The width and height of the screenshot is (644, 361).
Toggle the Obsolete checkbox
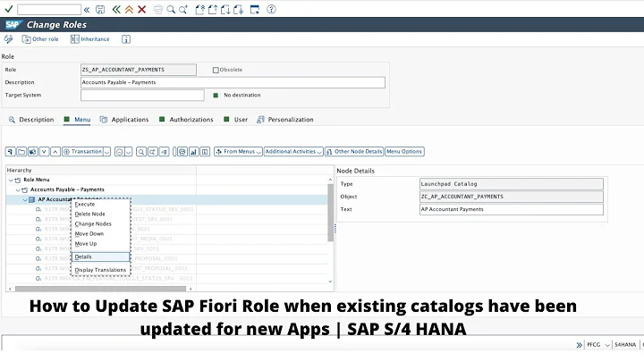tap(216, 71)
